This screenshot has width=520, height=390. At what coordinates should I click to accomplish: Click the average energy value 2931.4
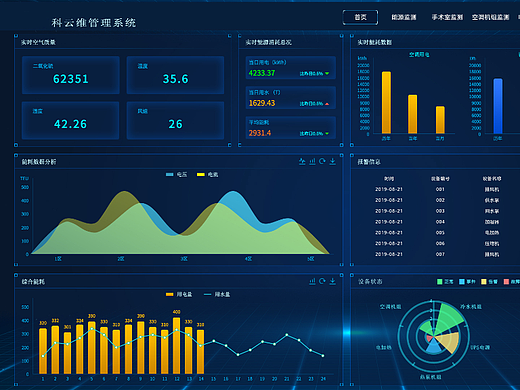(x=260, y=133)
